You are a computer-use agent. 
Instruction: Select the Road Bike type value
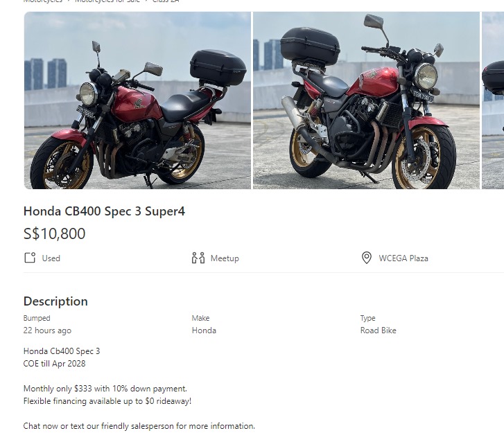[x=378, y=330]
